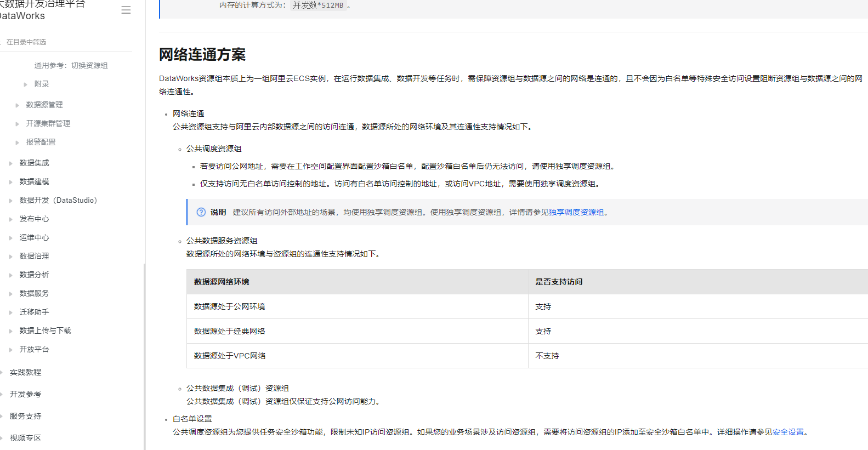Click the 并发数*512MB code text
This screenshot has width=868, height=450.
[318, 5]
